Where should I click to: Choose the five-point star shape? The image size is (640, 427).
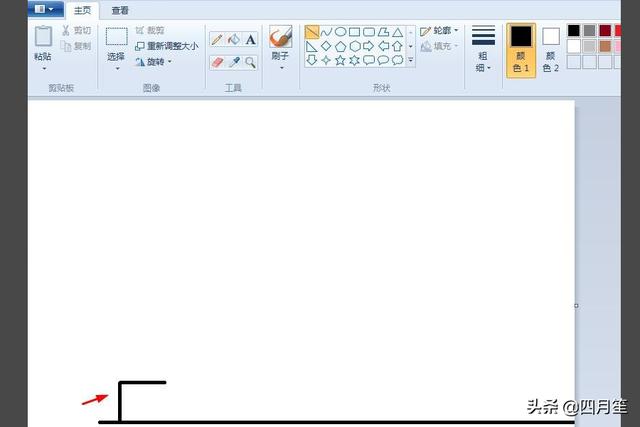pos(340,60)
